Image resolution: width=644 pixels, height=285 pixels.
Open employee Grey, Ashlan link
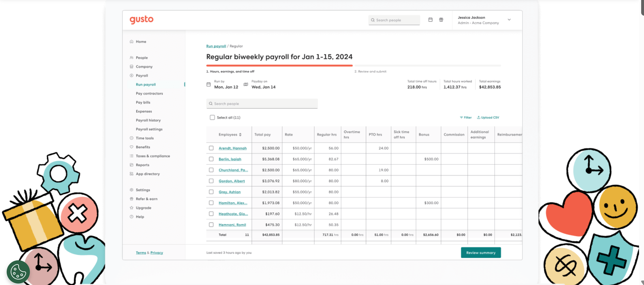[229, 192]
